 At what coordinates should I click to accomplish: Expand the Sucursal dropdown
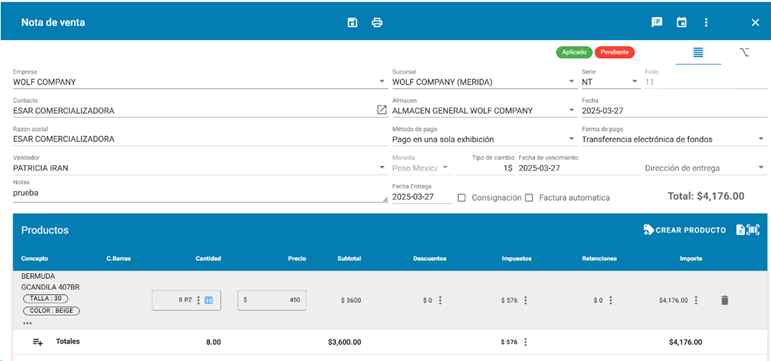coord(571,82)
